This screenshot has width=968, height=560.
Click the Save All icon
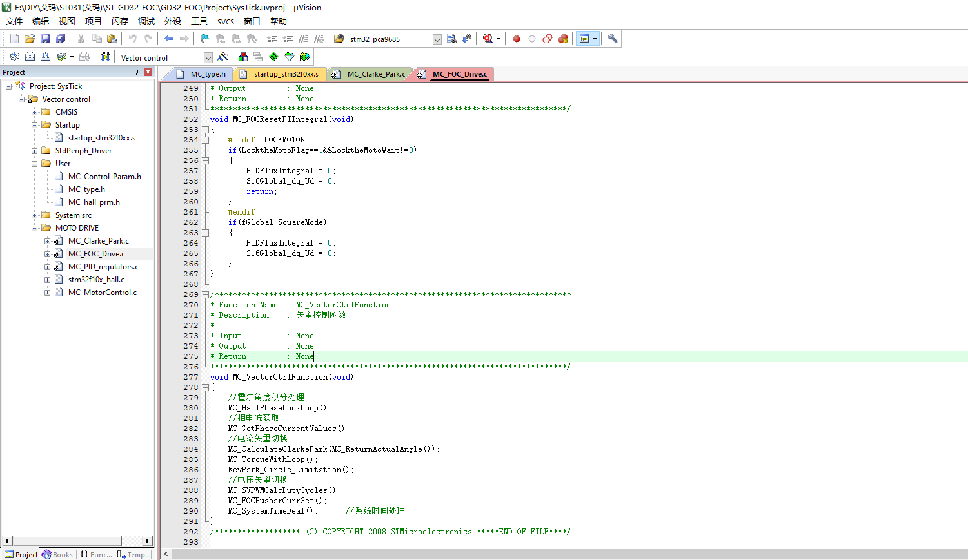61,39
